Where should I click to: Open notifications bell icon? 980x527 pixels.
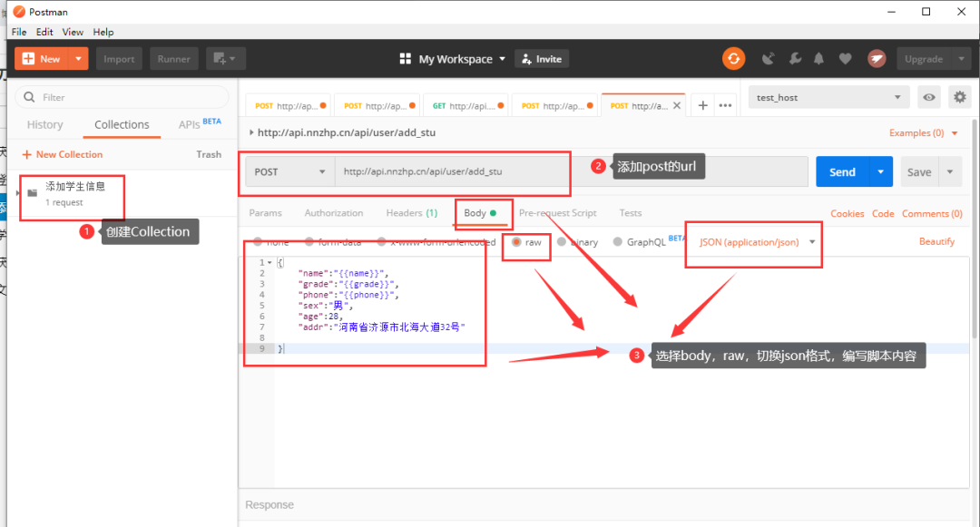point(818,58)
